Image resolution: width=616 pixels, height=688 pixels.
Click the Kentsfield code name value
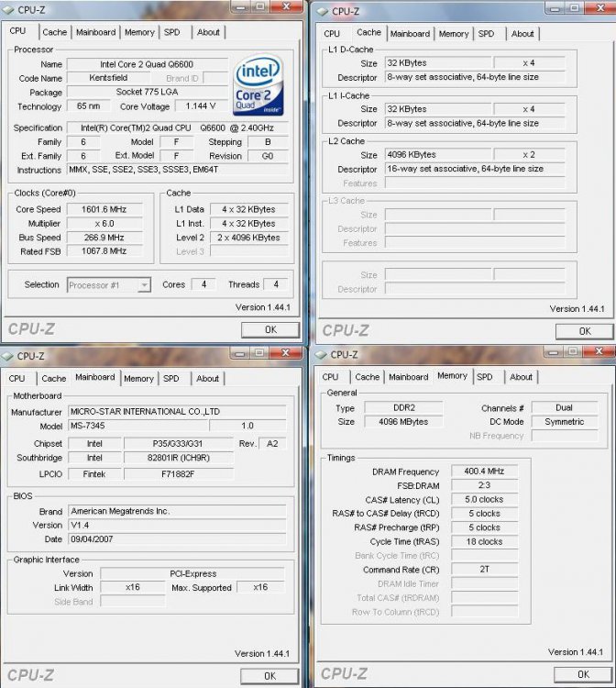(x=108, y=78)
